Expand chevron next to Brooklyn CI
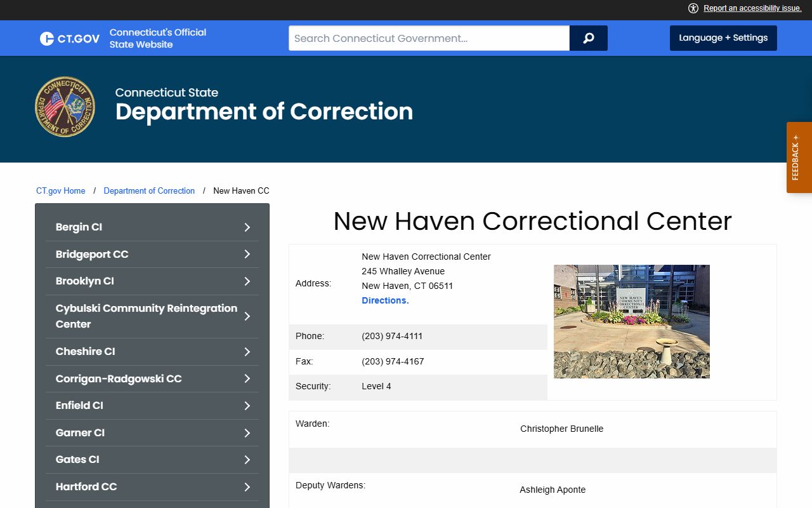Viewport: 812px width, 508px height. [247, 281]
